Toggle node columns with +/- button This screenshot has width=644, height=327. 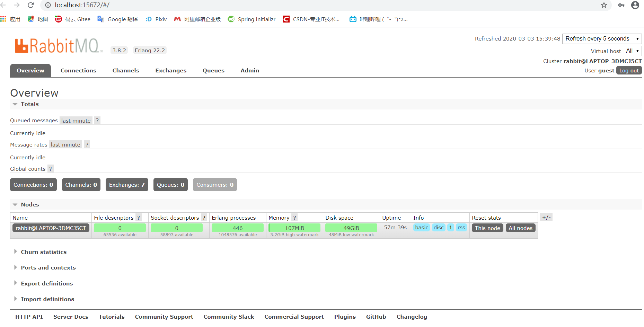(x=546, y=217)
